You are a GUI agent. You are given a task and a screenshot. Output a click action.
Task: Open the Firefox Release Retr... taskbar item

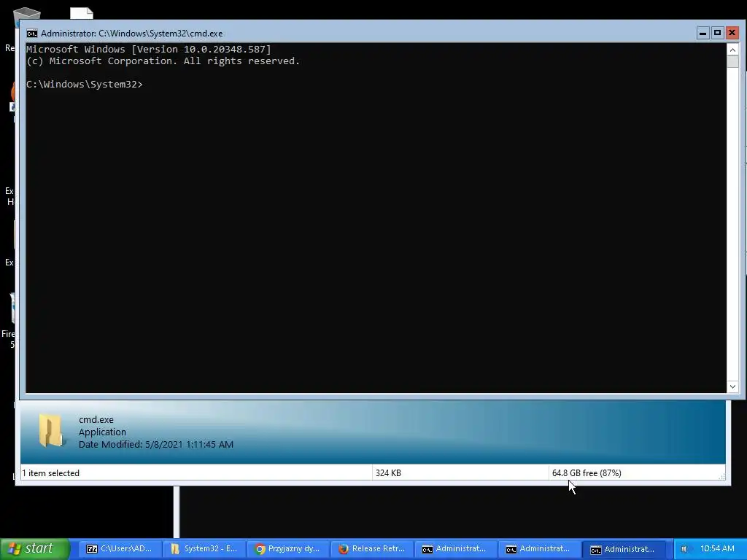coord(371,549)
